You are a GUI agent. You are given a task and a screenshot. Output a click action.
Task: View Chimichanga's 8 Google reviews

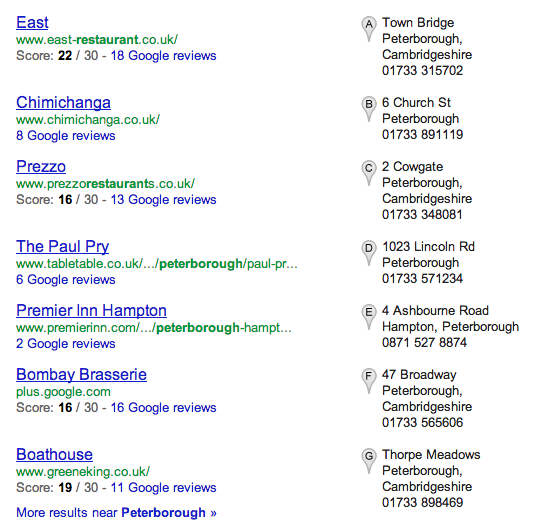tap(66, 135)
